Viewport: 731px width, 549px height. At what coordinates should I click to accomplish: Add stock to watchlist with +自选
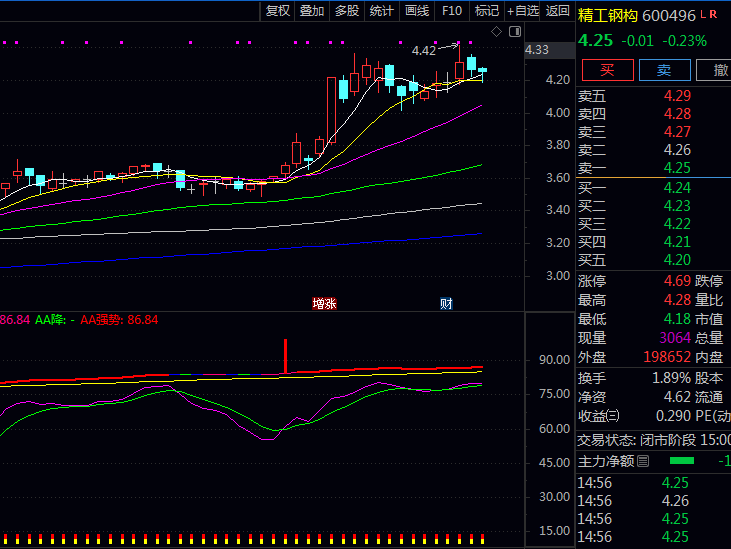523,11
